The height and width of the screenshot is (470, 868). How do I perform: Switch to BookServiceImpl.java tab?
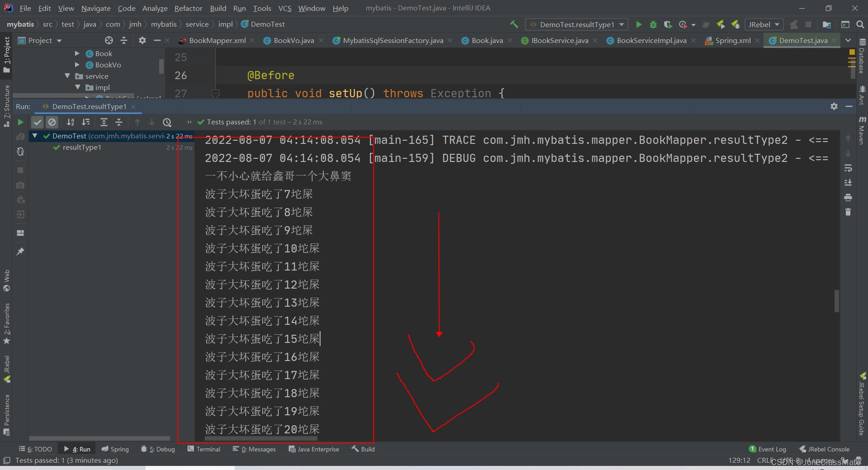(x=651, y=41)
